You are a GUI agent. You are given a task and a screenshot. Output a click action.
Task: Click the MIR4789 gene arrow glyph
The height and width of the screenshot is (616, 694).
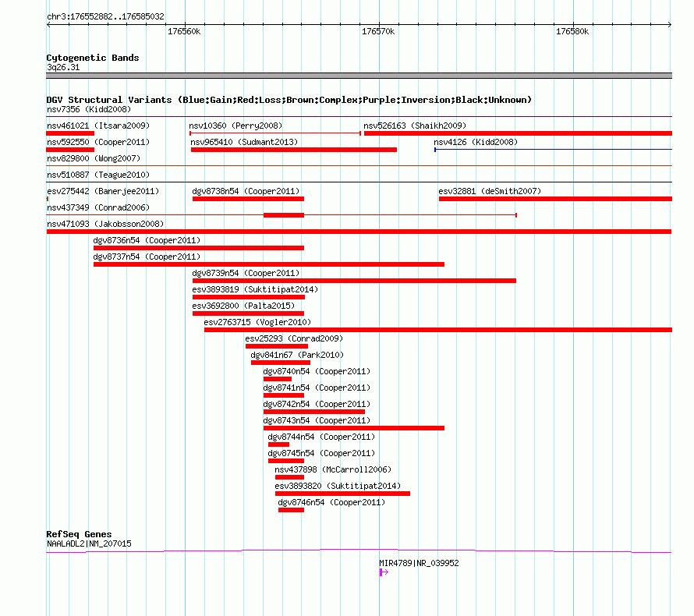[384, 572]
